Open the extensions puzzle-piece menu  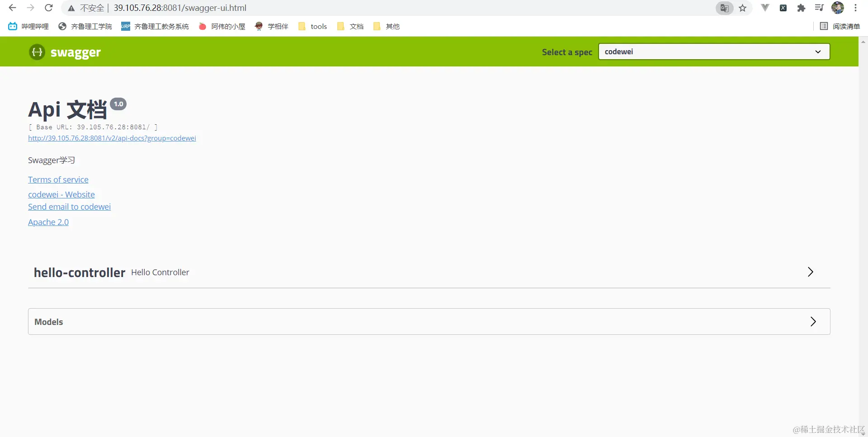coord(801,8)
